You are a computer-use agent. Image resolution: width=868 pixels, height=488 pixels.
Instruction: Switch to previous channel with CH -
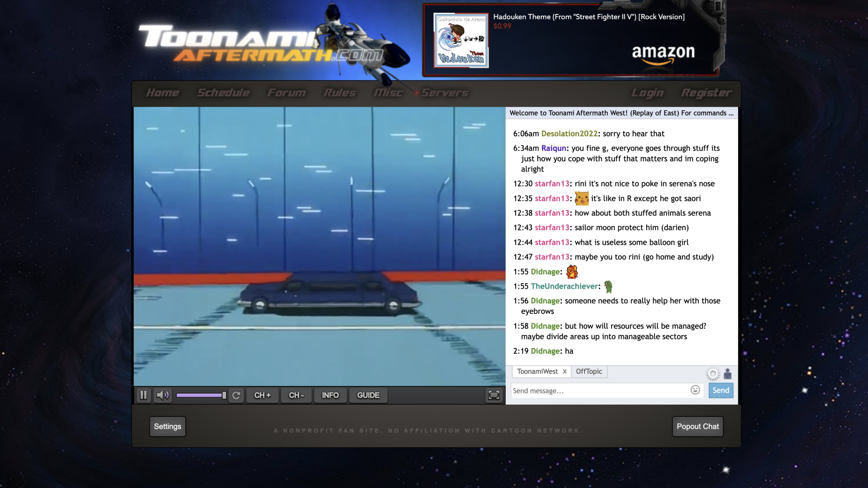[296, 395]
